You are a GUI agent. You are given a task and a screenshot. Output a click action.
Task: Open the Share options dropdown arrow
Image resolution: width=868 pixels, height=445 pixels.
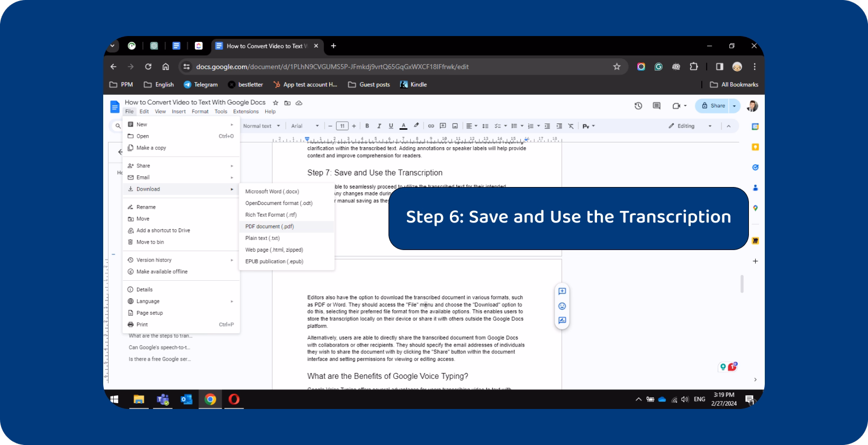[734, 106]
